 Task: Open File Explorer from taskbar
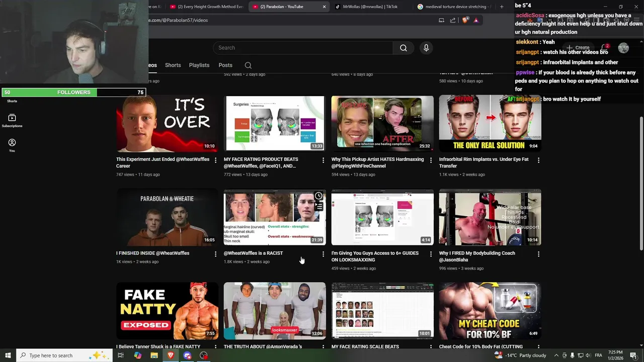pos(154,355)
